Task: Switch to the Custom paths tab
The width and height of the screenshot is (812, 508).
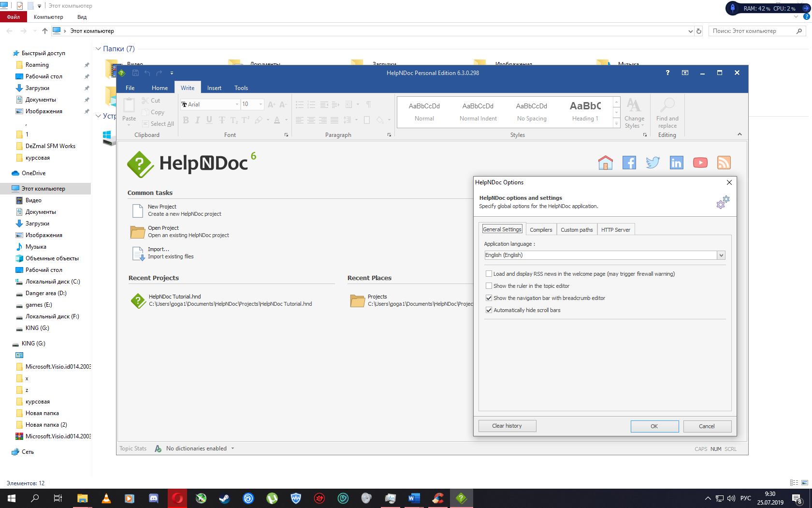Action: 577,230
